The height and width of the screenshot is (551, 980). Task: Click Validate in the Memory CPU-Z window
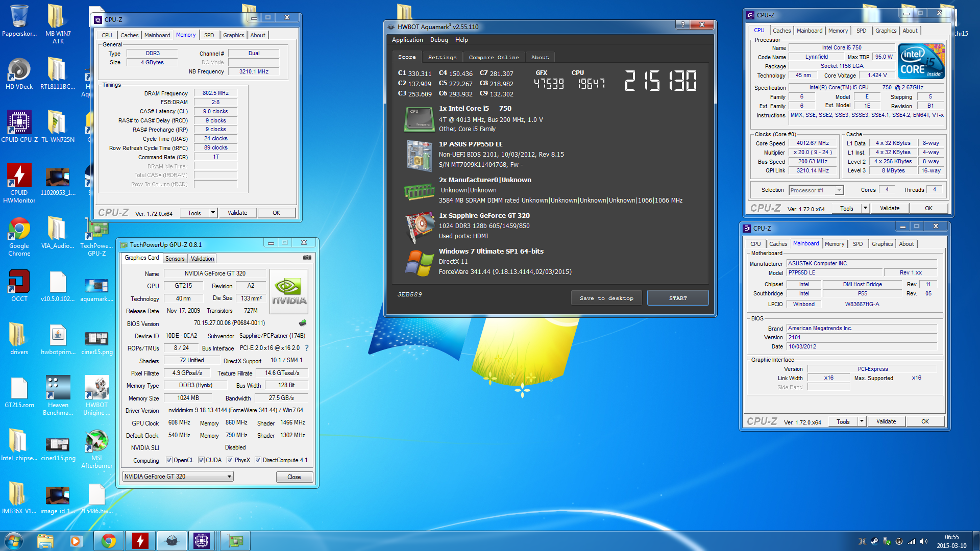(x=237, y=213)
